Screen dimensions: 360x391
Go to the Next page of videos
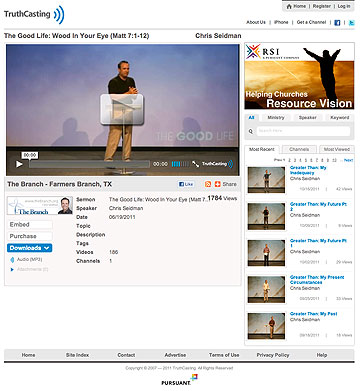[348, 160]
